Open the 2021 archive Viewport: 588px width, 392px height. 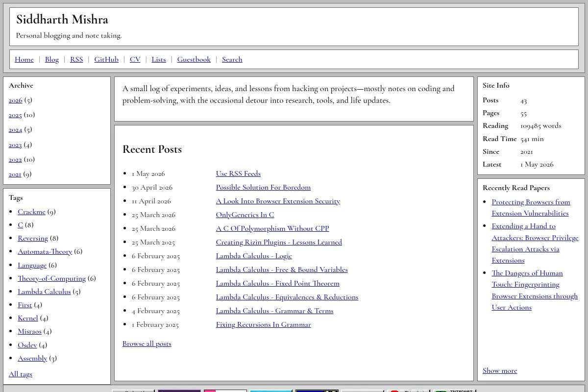15,174
